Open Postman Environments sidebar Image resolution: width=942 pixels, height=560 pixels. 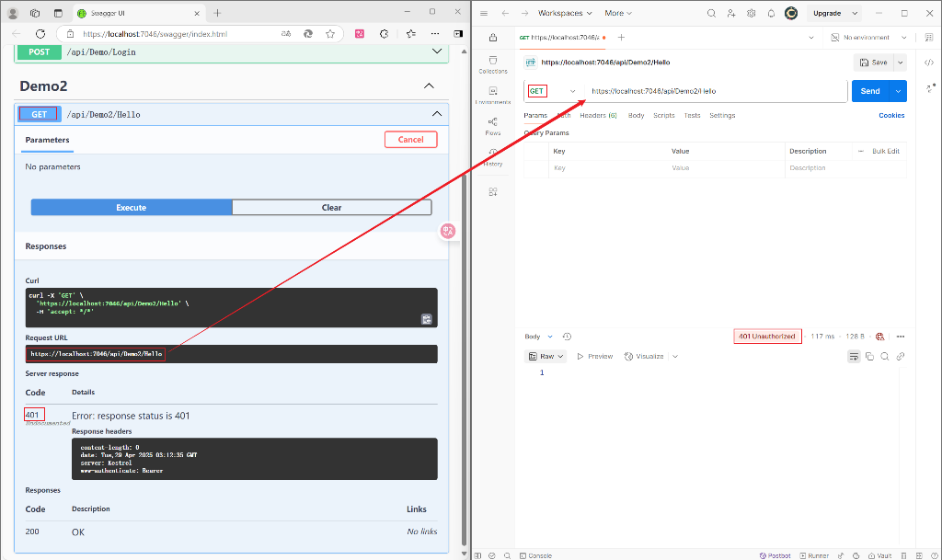tap(493, 96)
